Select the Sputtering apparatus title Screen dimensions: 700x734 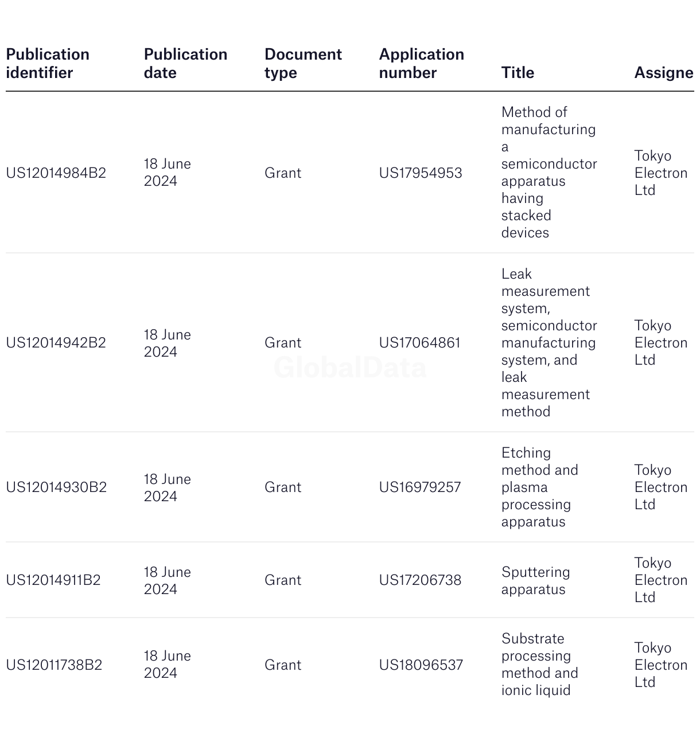pos(535,580)
